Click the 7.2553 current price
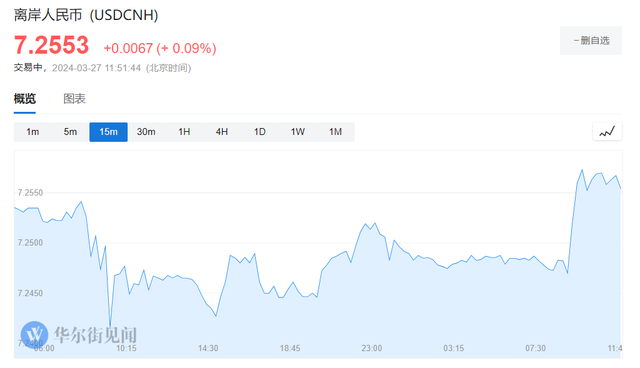The width and height of the screenshot is (640, 368). tap(51, 45)
